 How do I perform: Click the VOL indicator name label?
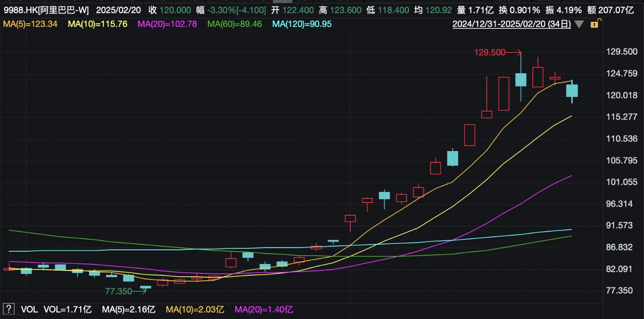pyautogui.click(x=29, y=309)
